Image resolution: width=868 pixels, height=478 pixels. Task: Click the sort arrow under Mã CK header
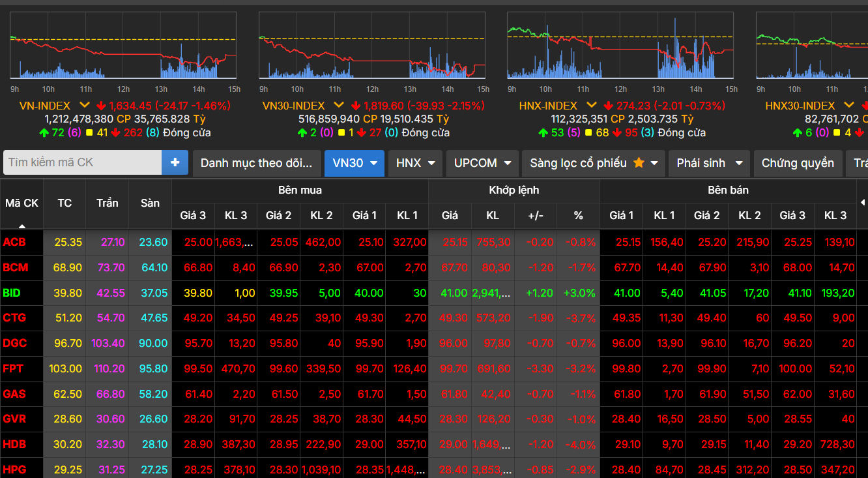click(x=22, y=226)
